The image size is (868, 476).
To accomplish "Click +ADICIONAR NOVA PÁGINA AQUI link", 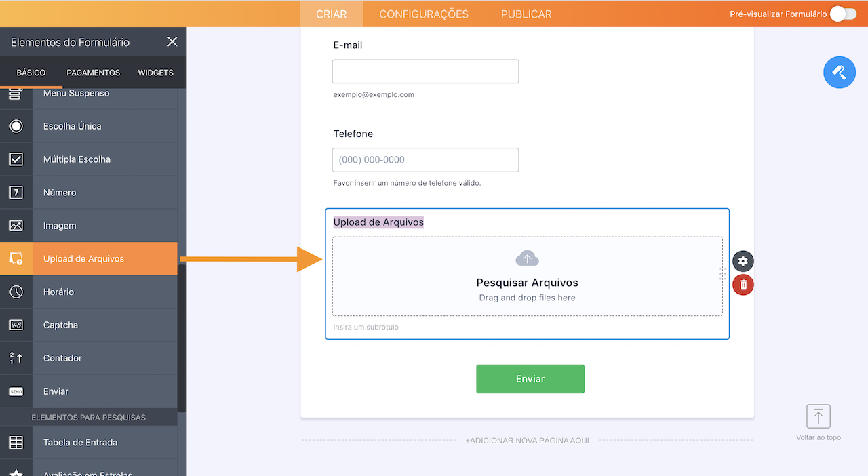I will point(527,441).
